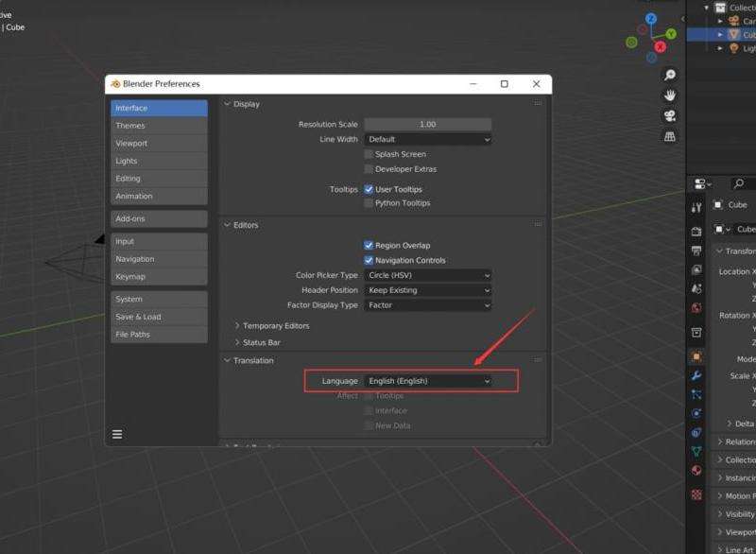Click the blue Z axis on the navigation gizmo
Viewport: 756px width, 554px height.
tap(651, 19)
